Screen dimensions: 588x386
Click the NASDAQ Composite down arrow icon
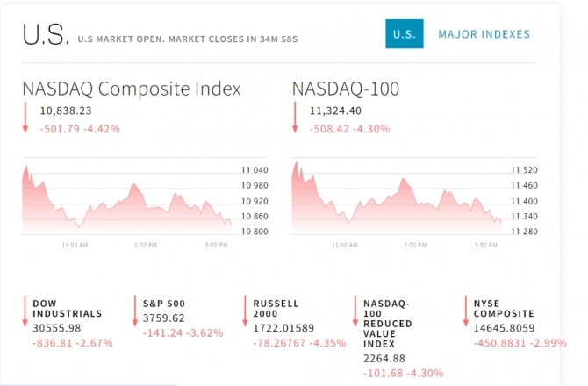25,119
